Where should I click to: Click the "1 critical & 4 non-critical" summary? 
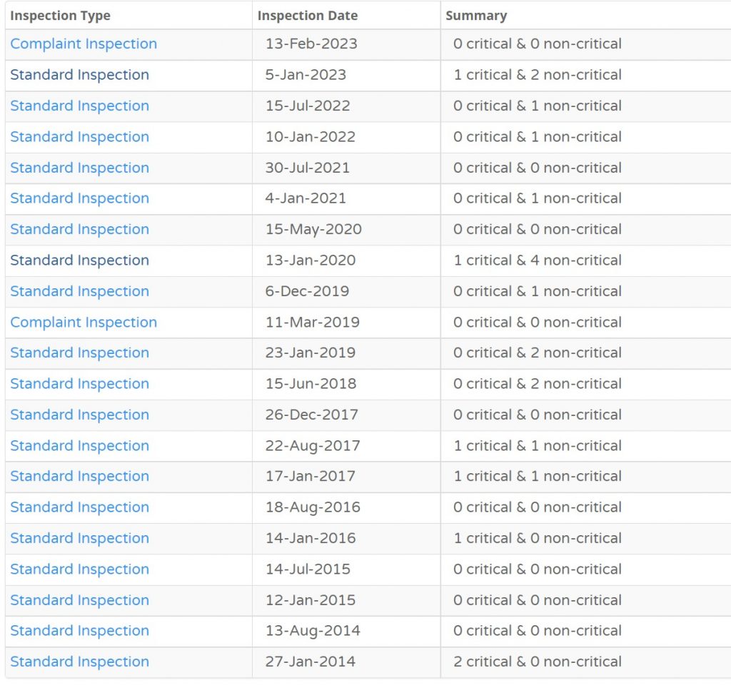pos(538,260)
